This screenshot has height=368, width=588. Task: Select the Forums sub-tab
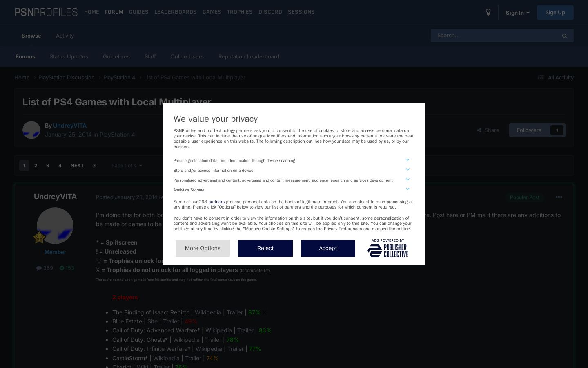pyautogui.click(x=25, y=56)
